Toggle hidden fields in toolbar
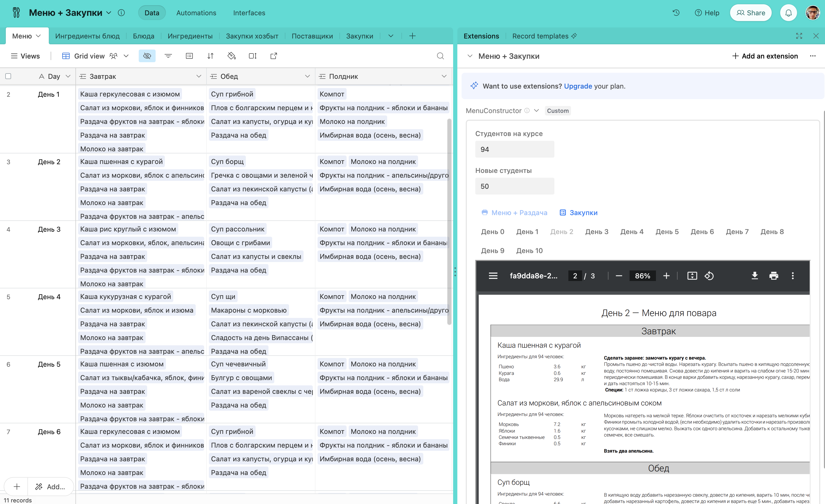This screenshot has width=825, height=504. click(147, 56)
